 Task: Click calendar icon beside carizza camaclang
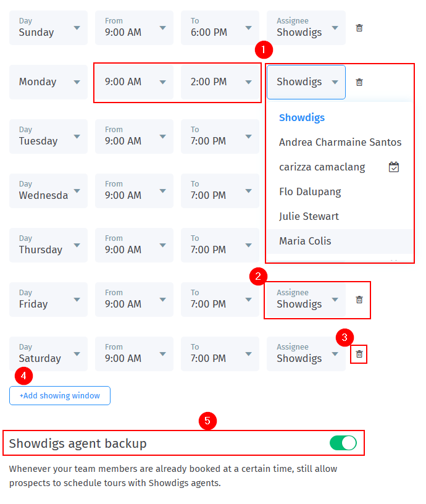point(394,167)
